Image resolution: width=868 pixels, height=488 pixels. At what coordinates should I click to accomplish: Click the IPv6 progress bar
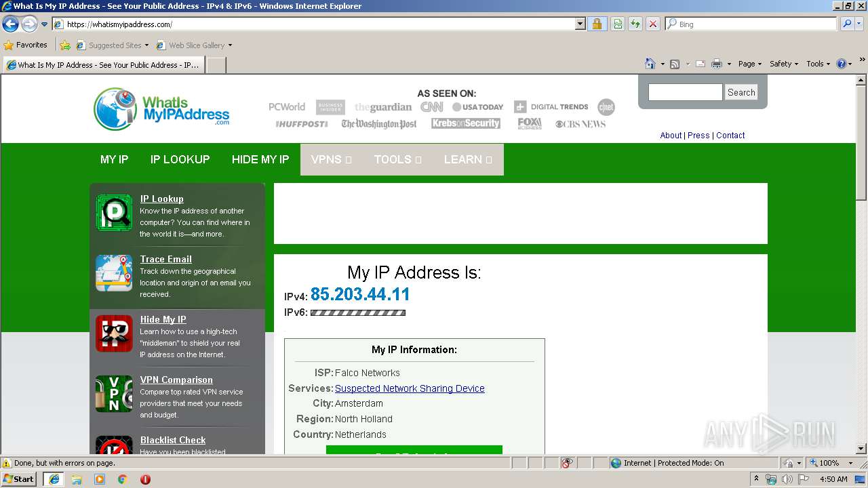[358, 313]
